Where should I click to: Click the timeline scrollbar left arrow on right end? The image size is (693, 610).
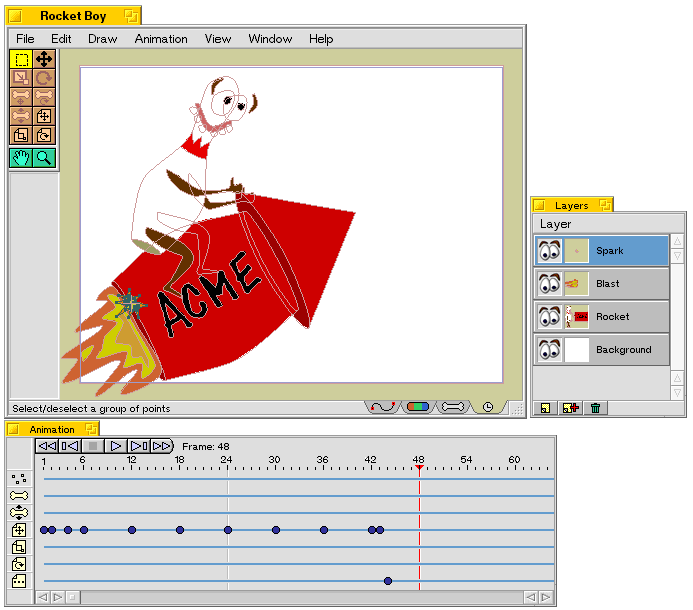pyautogui.click(x=531, y=598)
